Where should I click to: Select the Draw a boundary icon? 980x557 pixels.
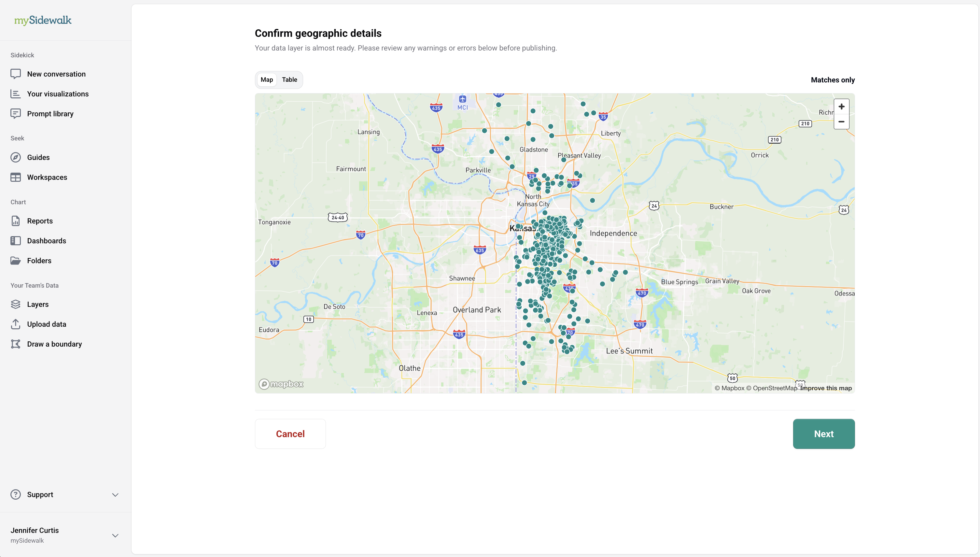click(16, 344)
